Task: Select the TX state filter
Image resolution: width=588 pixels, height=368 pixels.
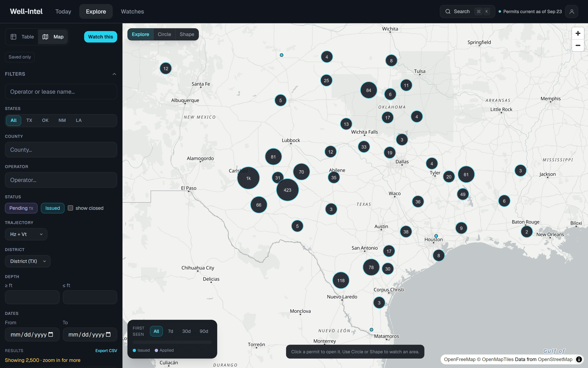Action: point(29,120)
